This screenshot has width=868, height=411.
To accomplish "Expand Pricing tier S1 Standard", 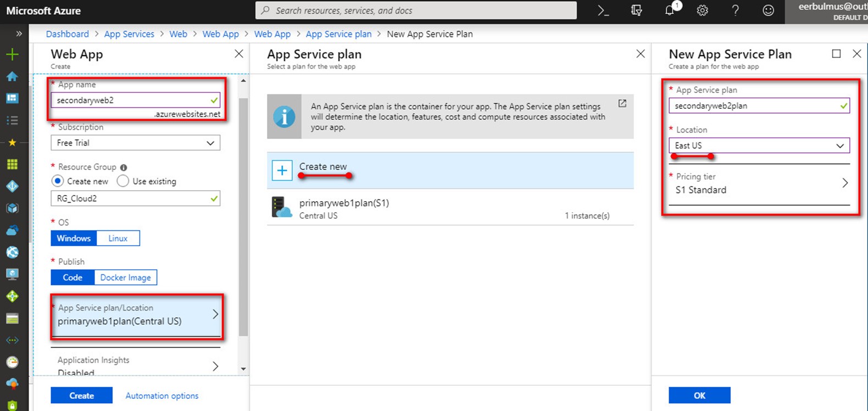I will pyautogui.click(x=759, y=184).
